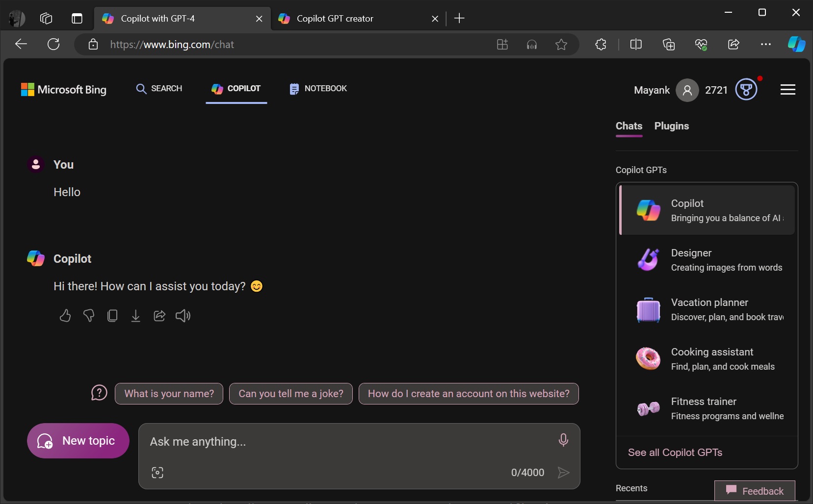813x504 pixels.
Task: Choose 'How do I create an account' suggestion
Action: [469, 394]
